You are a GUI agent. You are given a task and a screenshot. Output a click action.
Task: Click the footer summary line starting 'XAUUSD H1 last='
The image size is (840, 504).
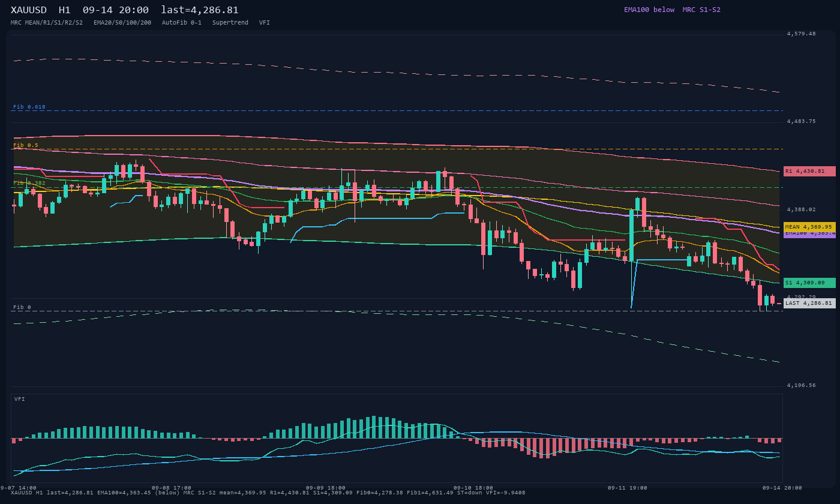[x=268, y=493]
